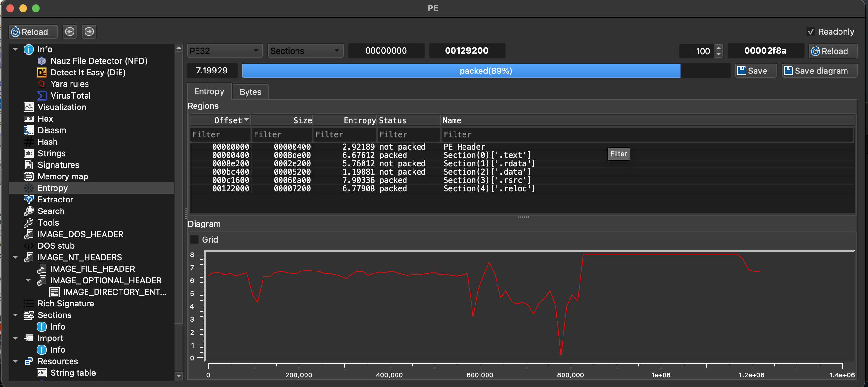Increase the 100 value with stepper up arrow
This screenshot has height=387, width=868.
click(718, 48)
